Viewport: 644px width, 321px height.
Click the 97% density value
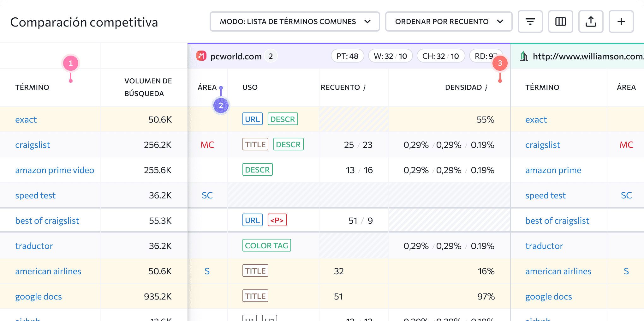point(486,296)
